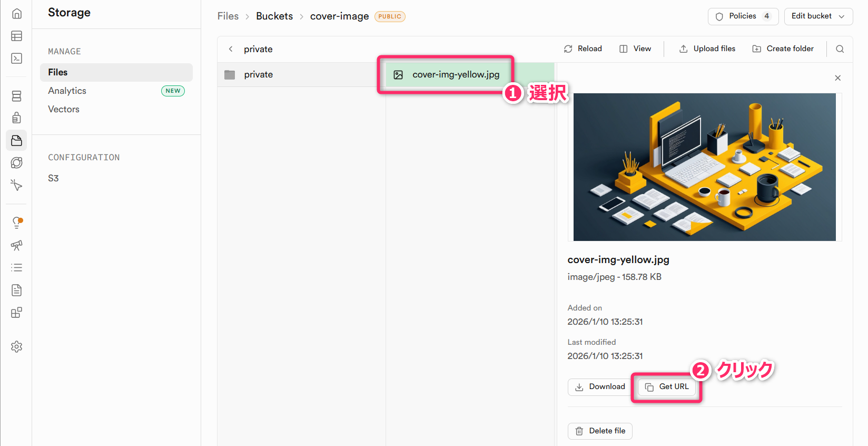Image resolution: width=868 pixels, height=446 pixels.
Task: Click the Get URL button
Action: (x=667, y=387)
